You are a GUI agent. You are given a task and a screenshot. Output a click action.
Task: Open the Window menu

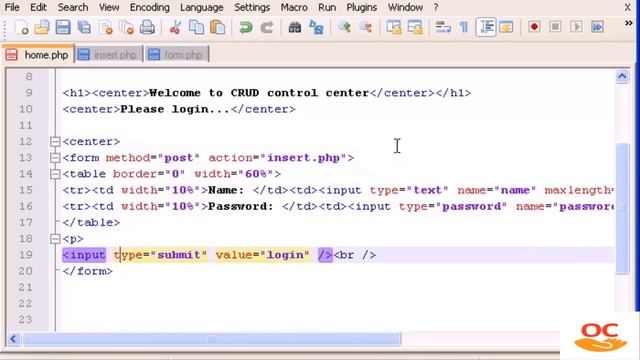click(405, 7)
